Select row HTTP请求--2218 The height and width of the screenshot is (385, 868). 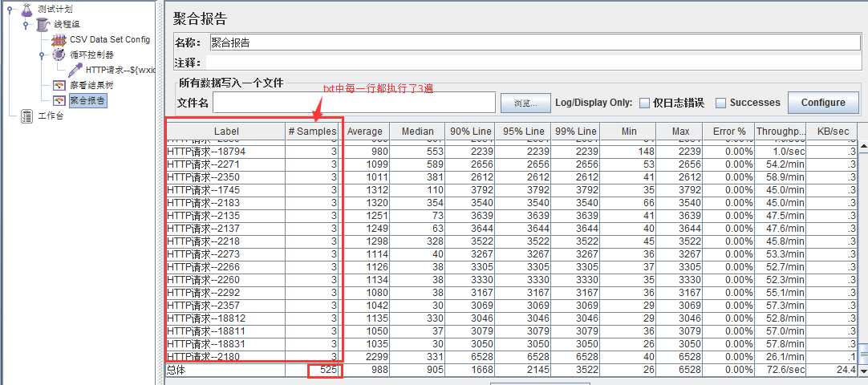point(512,241)
